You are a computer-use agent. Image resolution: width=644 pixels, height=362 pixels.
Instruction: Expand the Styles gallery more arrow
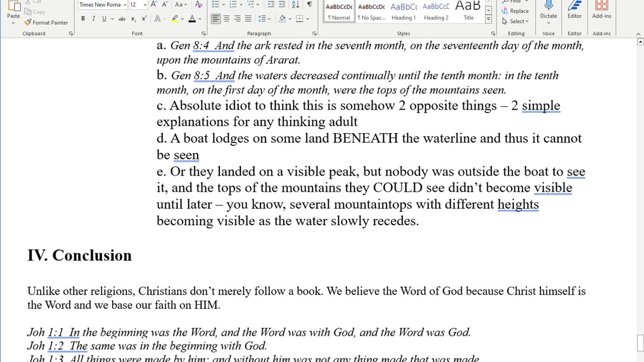point(488,19)
